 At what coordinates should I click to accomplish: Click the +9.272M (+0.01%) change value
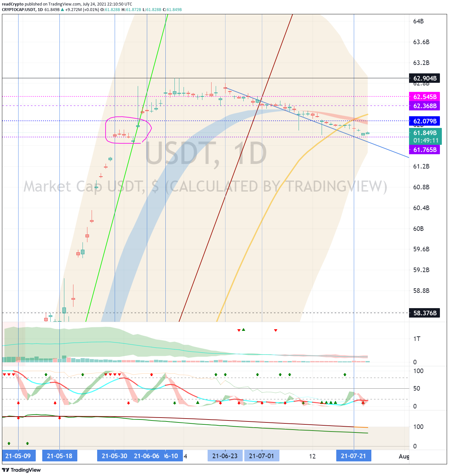coord(82,10)
